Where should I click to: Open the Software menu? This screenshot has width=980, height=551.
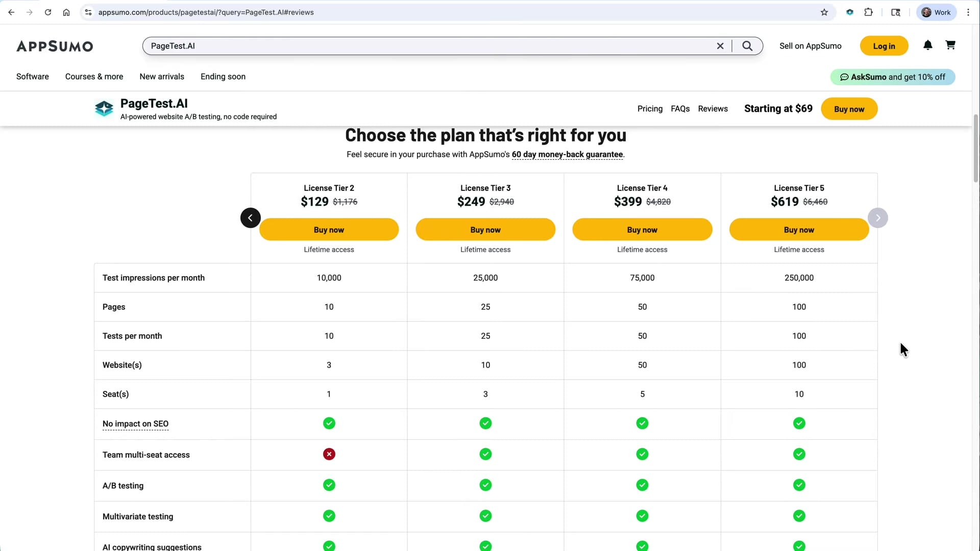click(x=33, y=77)
